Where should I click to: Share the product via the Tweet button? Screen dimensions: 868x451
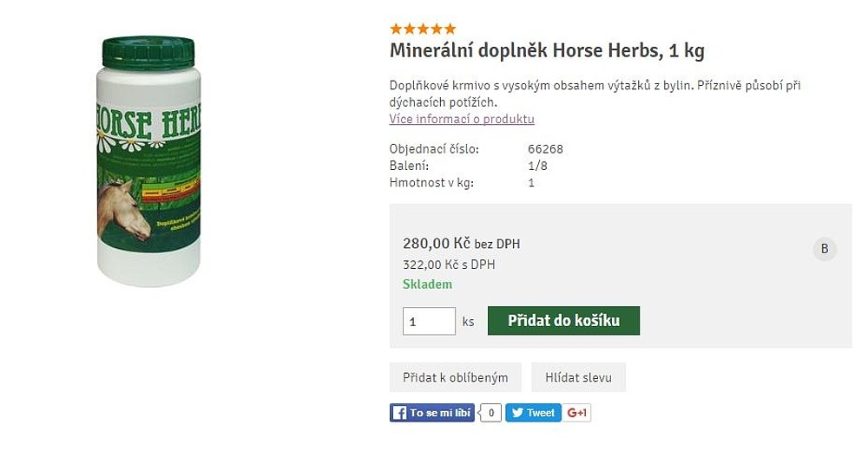tap(533, 413)
